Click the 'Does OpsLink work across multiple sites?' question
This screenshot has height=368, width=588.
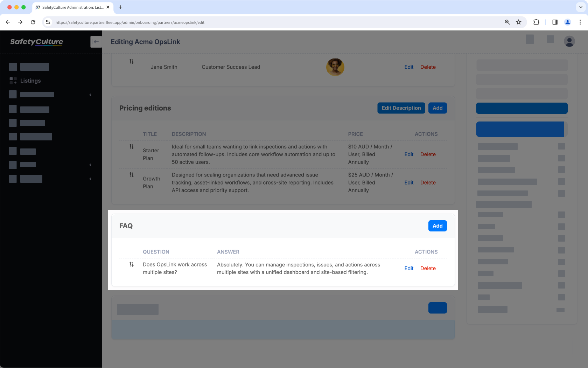click(175, 268)
